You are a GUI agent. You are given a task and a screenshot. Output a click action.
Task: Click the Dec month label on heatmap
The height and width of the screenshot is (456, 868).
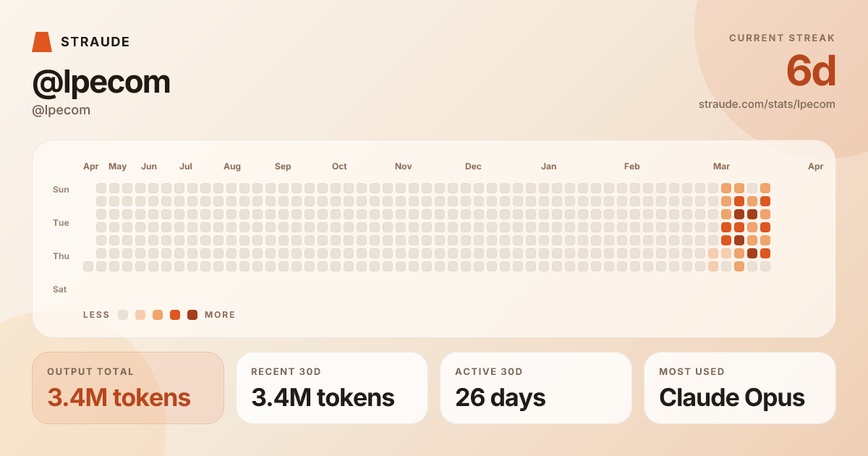(473, 166)
